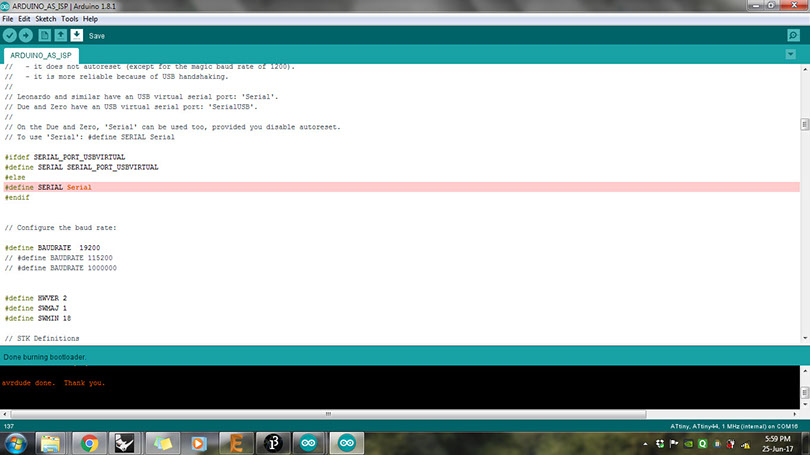Screen dimensions: 810x455
Task: Click the Verify checkmark button
Action: point(10,36)
